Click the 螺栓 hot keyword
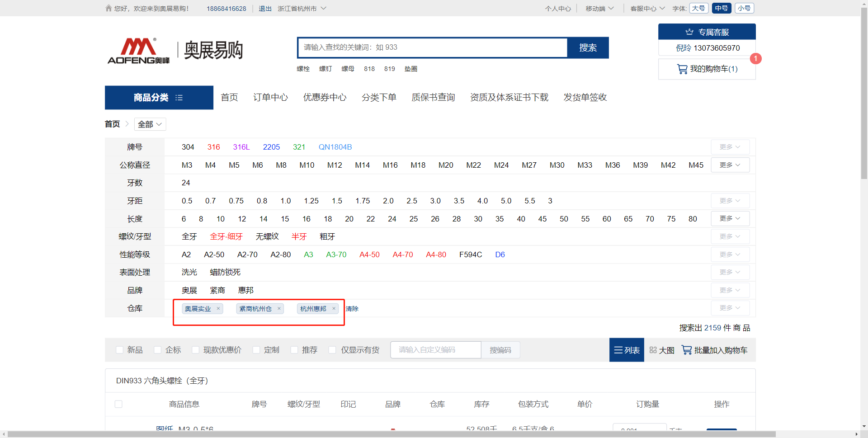This screenshot has height=438, width=868. [303, 69]
